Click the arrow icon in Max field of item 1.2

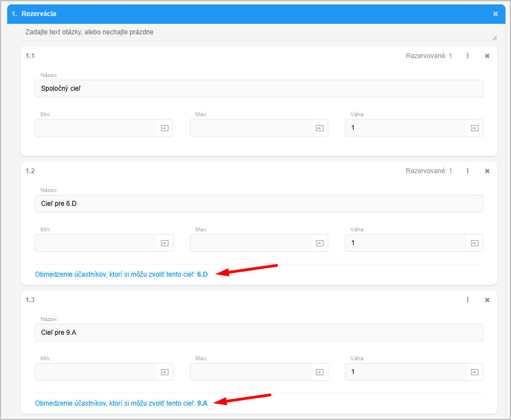pyautogui.click(x=319, y=243)
